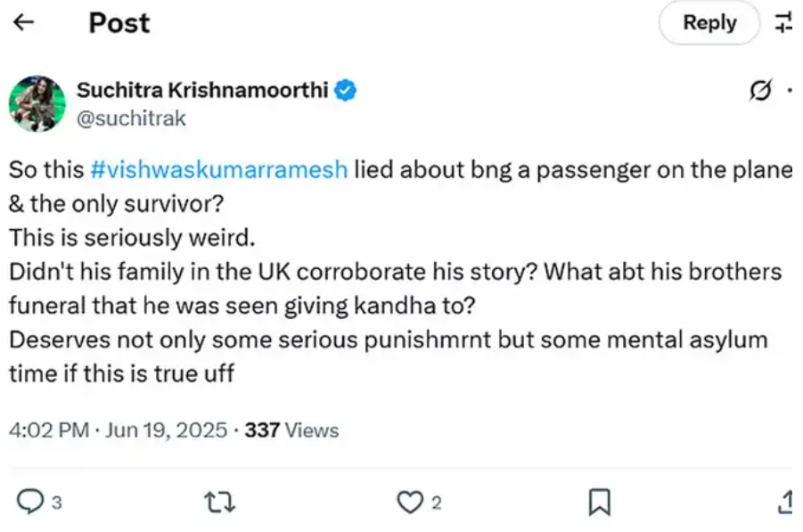Screen dimensions: 803x532
Task: Open the more options dots menu
Action: (x=791, y=90)
